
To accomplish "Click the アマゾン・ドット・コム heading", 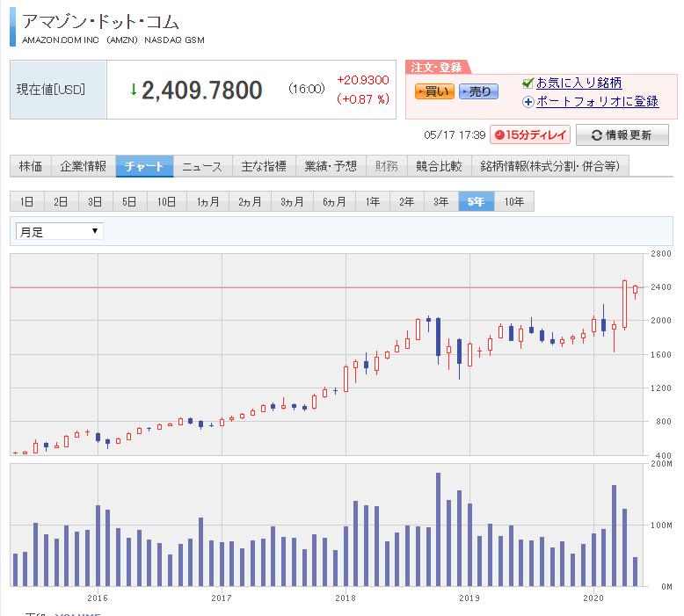I will coord(101,21).
